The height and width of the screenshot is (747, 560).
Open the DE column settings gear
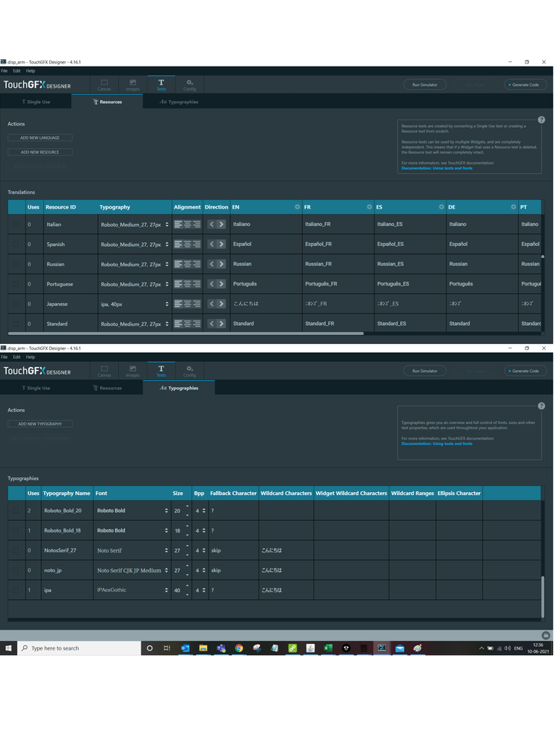tap(513, 207)
